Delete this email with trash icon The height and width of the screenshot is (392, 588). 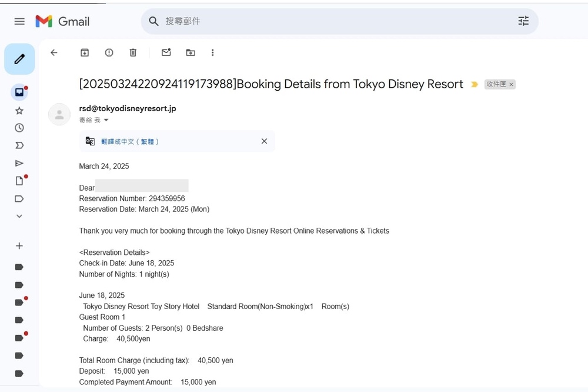coord(133,52)
